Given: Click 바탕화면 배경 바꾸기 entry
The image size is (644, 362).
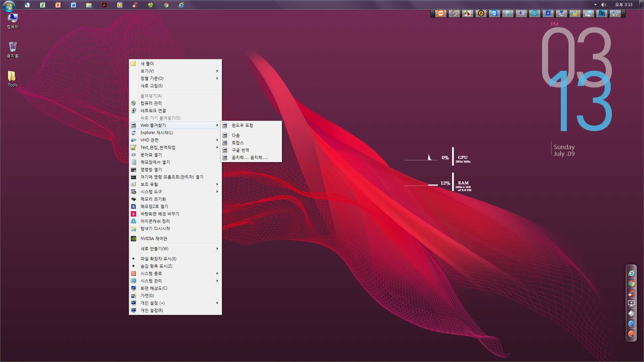Looking at the screenshot, I should [x=175, y=214].
